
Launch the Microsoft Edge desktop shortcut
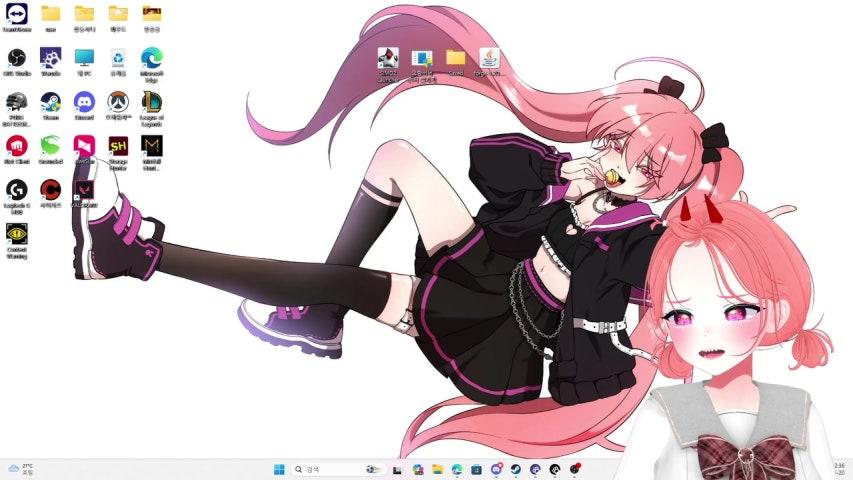pyautogui.click(x=152, y=58)
